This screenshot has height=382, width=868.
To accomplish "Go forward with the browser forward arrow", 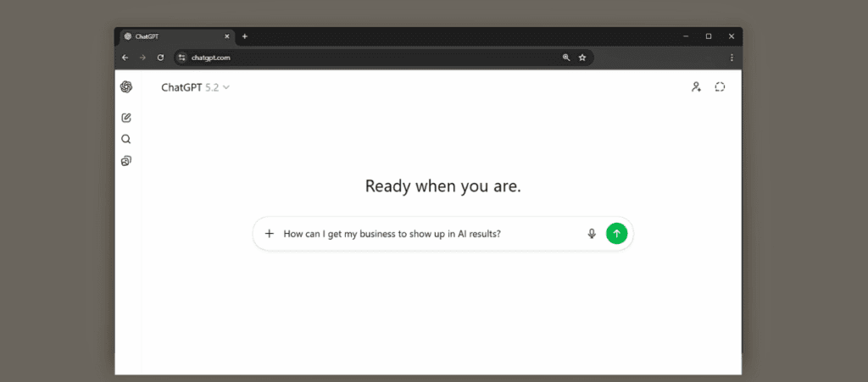I will point(142,58).
